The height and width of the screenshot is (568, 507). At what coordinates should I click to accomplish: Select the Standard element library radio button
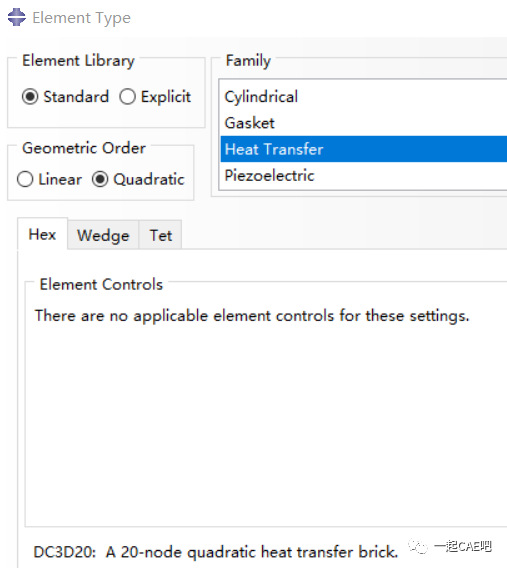click(x=30, y=97)
